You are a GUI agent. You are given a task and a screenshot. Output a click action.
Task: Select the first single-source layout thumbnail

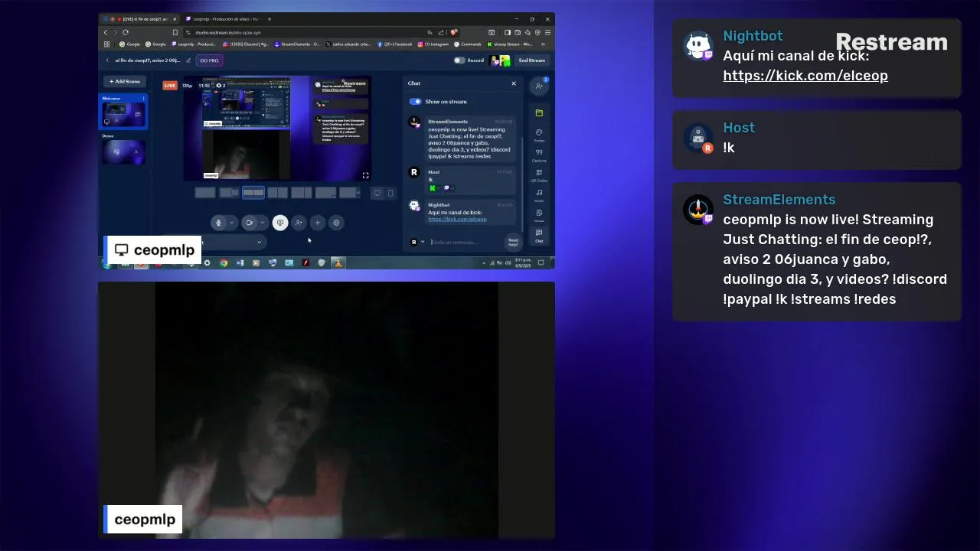[205, 193]
